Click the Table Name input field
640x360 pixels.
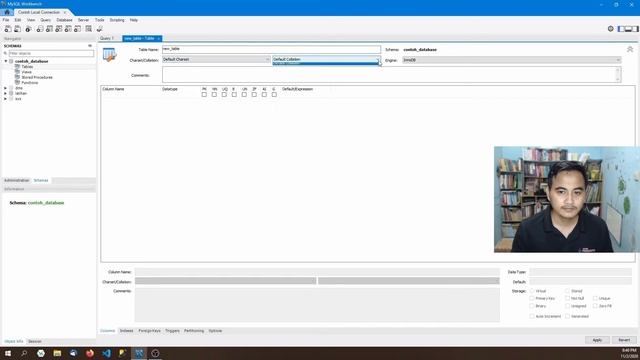click(271, 49)
